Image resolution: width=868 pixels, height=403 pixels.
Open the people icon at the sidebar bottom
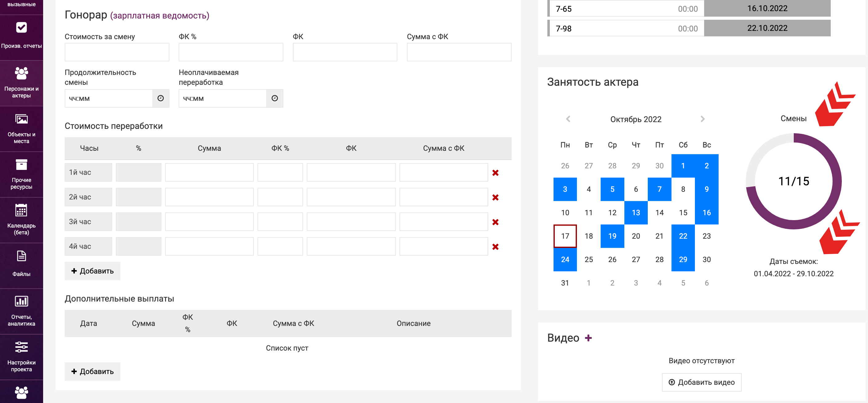tap(21, 393)
